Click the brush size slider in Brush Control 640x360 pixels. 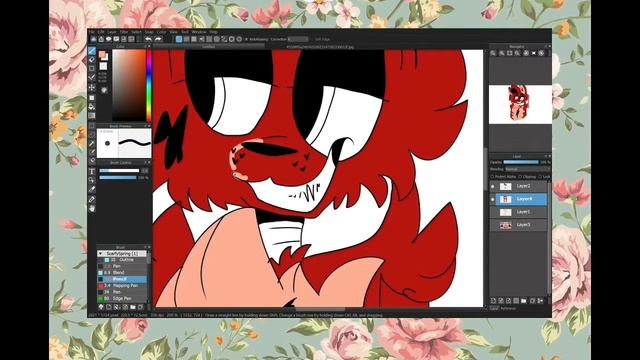(x=119, y=171)
